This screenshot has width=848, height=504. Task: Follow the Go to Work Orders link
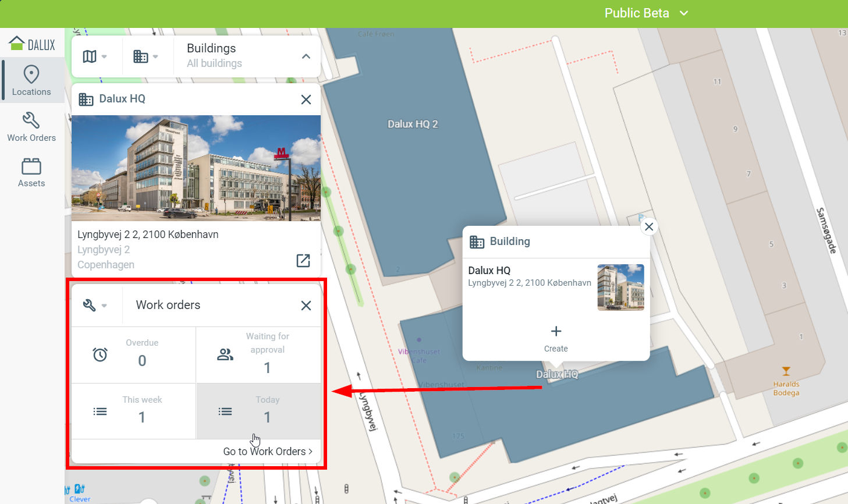pos(268,452)
